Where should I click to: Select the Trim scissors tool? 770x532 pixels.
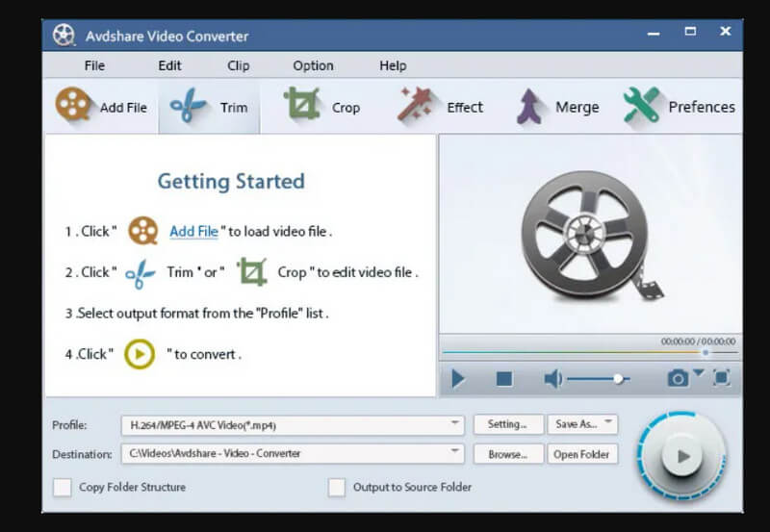click(x=189, y=106)
